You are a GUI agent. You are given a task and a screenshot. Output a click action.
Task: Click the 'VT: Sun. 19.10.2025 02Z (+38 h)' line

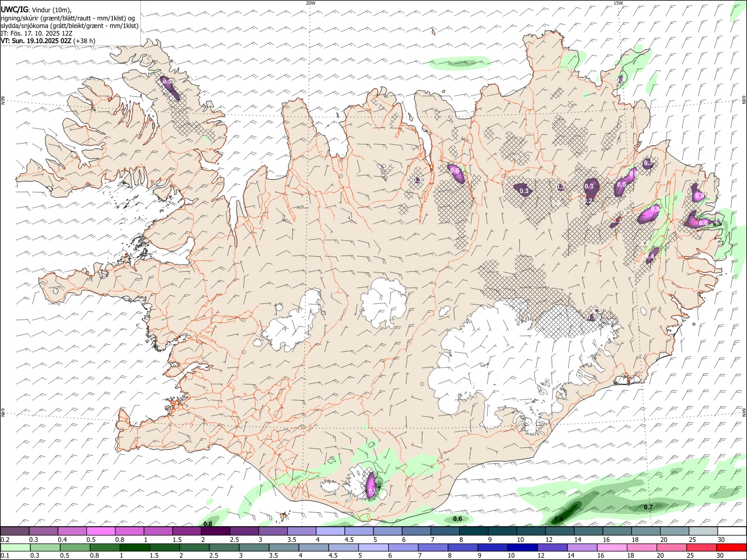[x=48, y=41]
